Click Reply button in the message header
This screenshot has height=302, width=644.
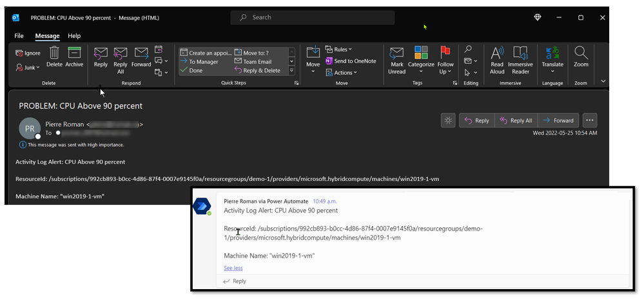[x=477, y=120]
